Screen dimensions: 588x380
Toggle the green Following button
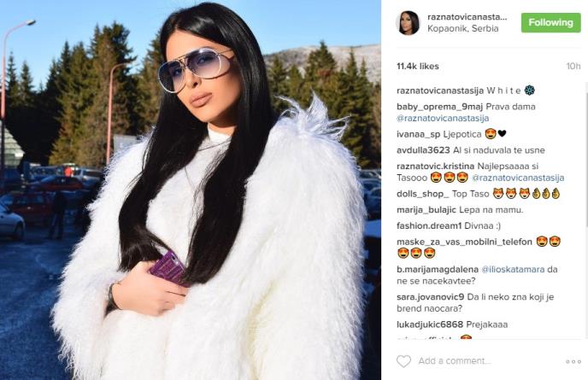550,22
